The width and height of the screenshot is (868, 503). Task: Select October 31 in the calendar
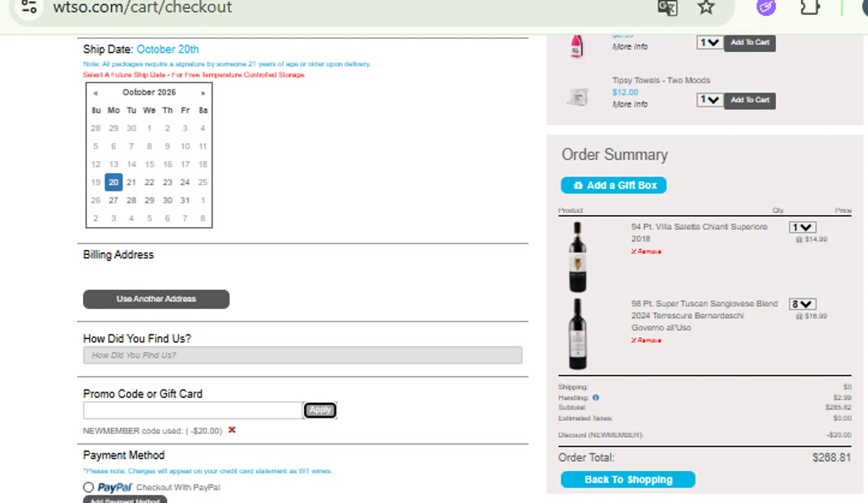coord(185,200)
